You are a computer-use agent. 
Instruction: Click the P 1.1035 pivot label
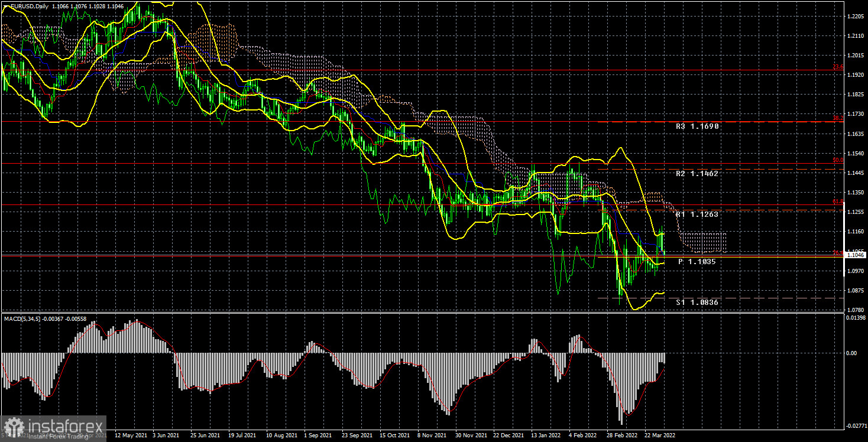coord(697,261)
